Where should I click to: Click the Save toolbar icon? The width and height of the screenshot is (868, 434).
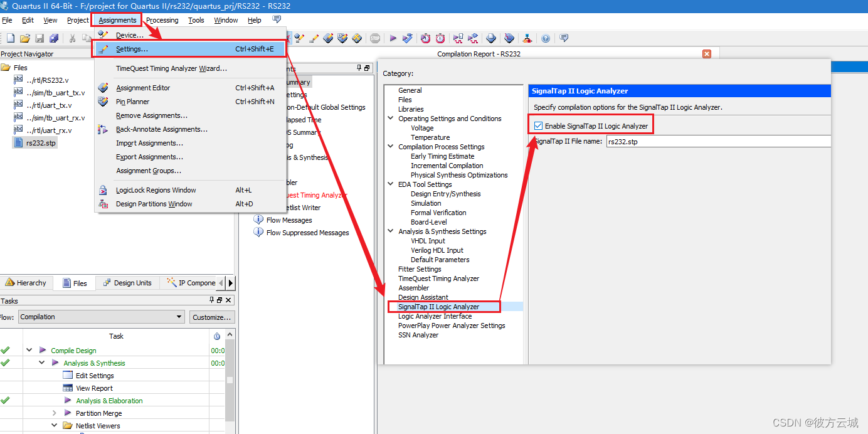(40, 38)
